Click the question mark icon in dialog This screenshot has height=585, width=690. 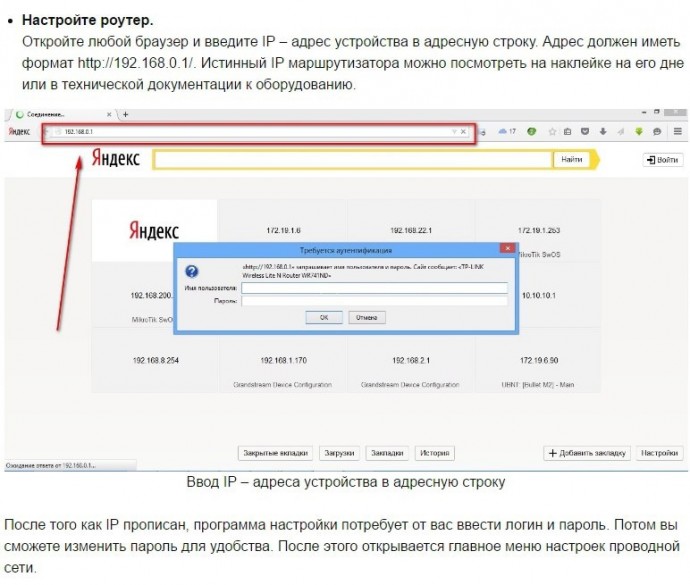point(192,271)
